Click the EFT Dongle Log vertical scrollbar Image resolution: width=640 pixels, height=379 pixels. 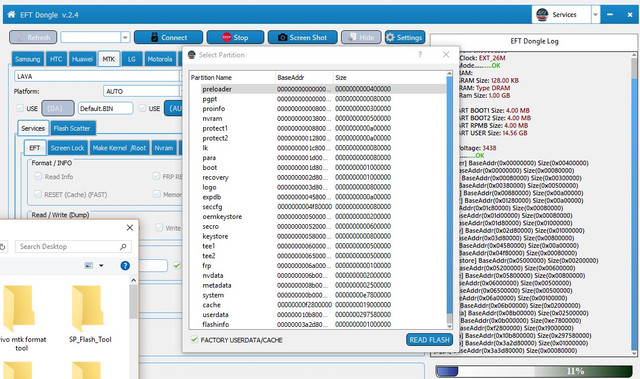tap(634, 204)
